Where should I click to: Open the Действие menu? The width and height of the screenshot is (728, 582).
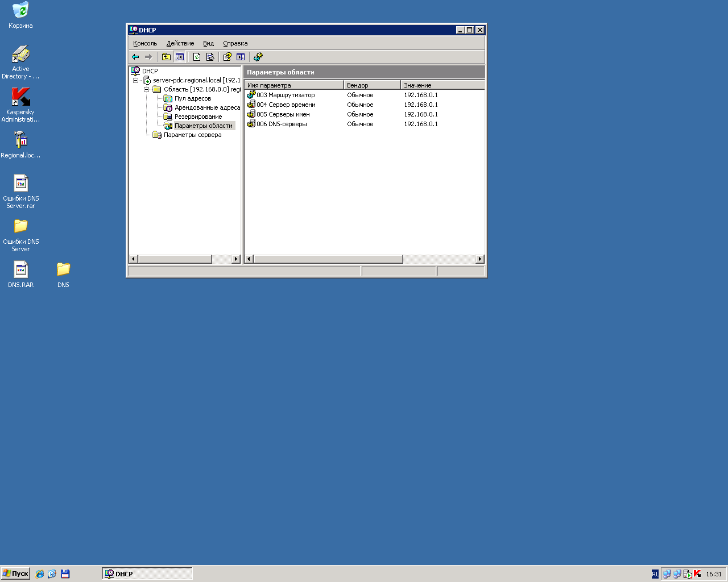(x=180, y=43)
